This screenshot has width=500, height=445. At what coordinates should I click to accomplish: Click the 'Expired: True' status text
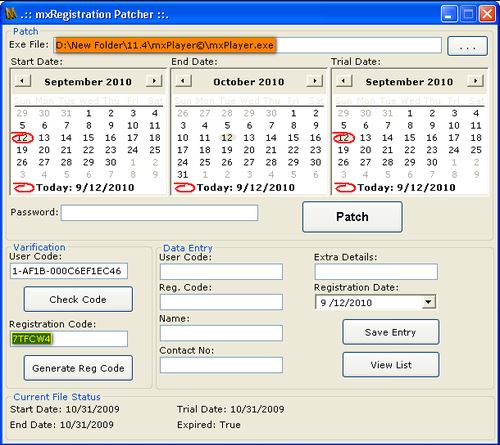(209, 425)
